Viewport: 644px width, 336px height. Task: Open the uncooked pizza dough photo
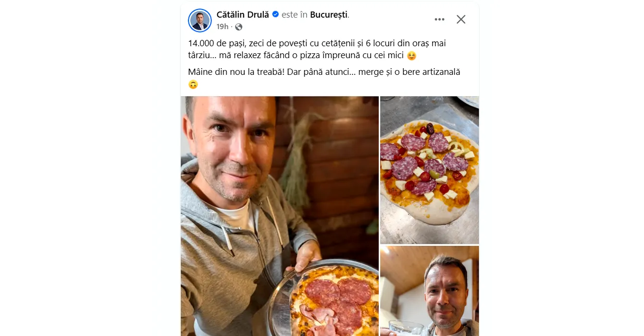tap(430, 170)
